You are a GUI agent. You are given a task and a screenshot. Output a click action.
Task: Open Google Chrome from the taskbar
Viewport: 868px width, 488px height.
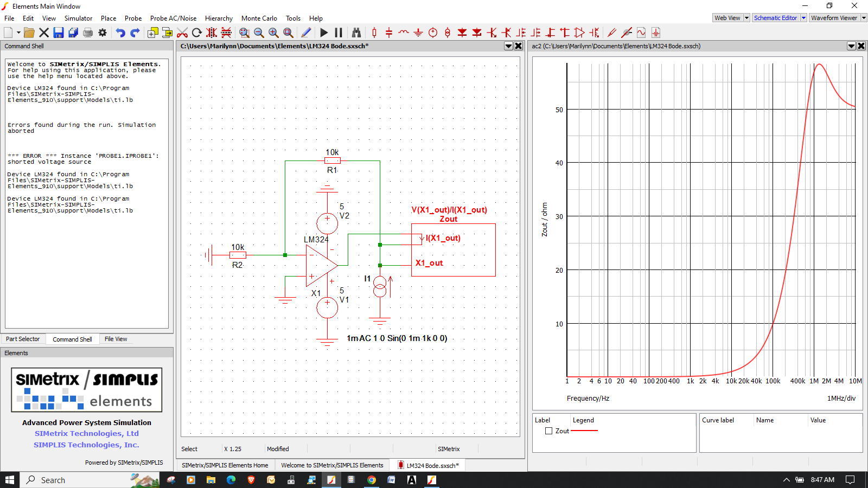click(x=372, y=480)
